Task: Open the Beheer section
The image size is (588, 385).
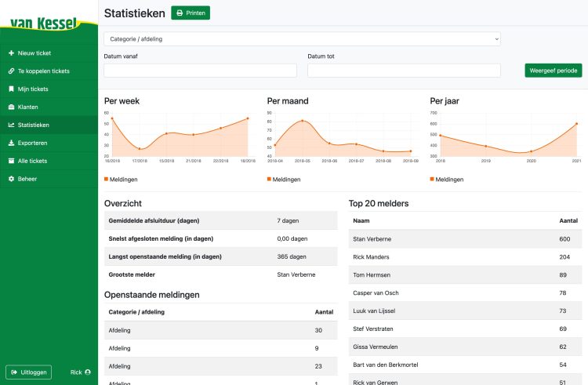Action: (x=49, y=180)
